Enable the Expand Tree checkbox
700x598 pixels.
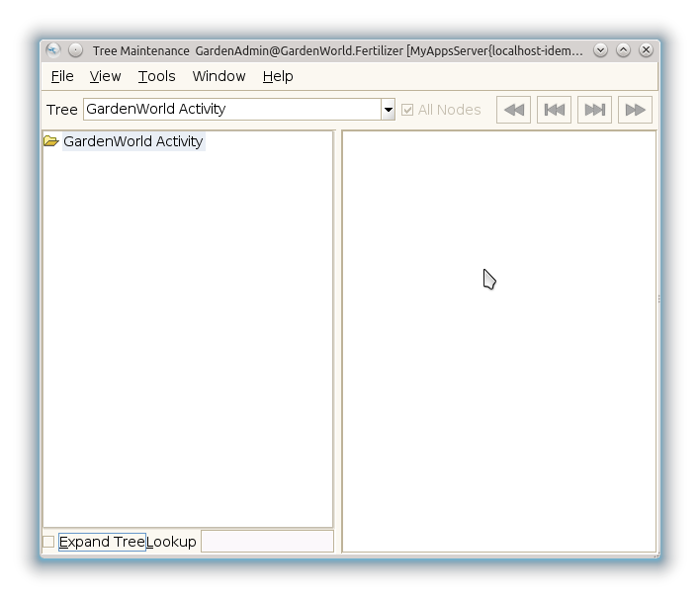pos(48,542)
